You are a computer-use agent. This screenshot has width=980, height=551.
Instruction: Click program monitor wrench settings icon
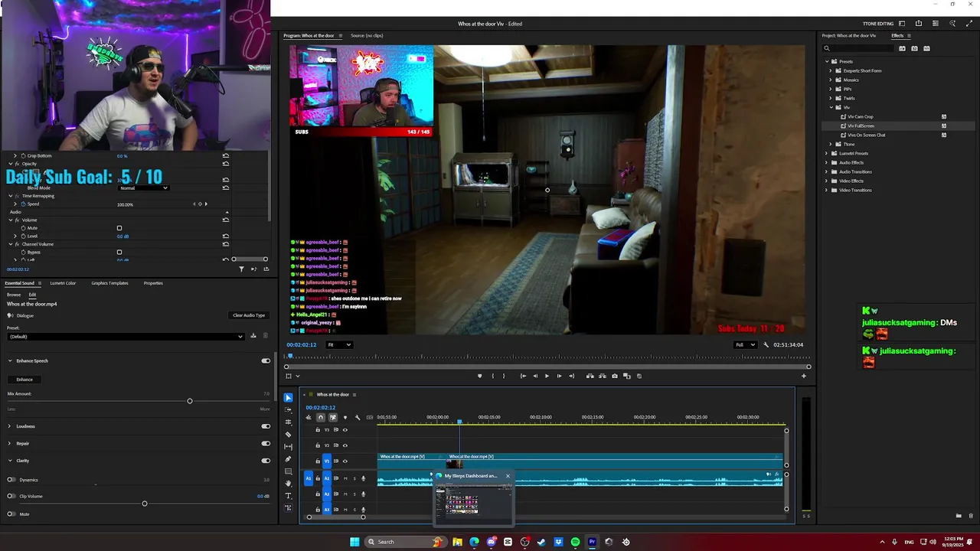coord(766,344)
